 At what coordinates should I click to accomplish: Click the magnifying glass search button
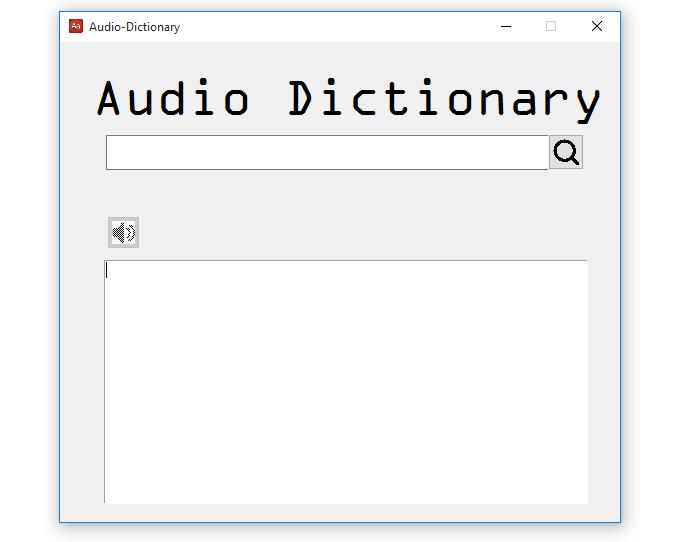pyautogui.click(x=565, y=152)
